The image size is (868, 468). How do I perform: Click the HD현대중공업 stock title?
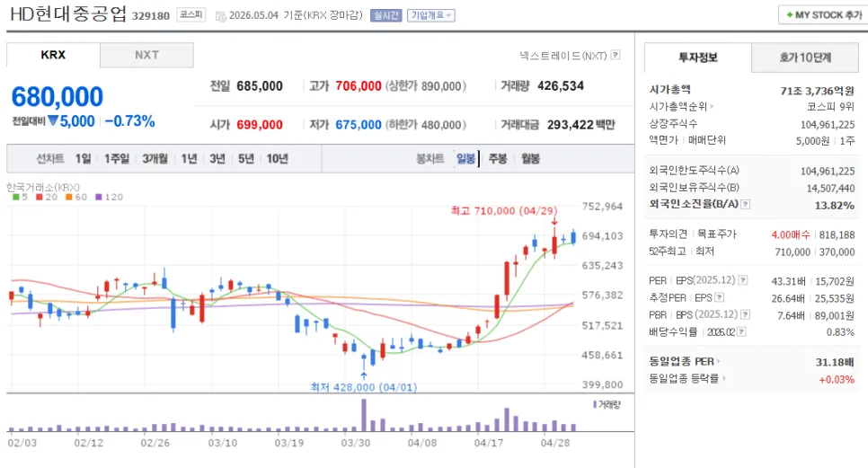click(x=68, y=13)
